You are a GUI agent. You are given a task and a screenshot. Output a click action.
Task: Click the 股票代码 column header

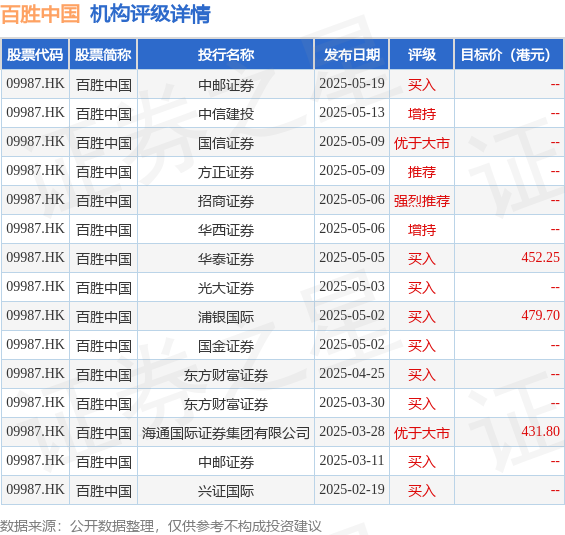35,54
